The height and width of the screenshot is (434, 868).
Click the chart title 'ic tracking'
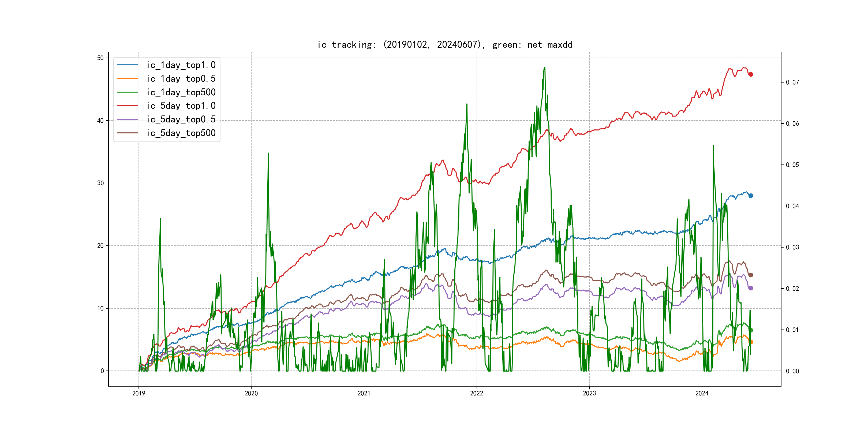tap(445, 44)
